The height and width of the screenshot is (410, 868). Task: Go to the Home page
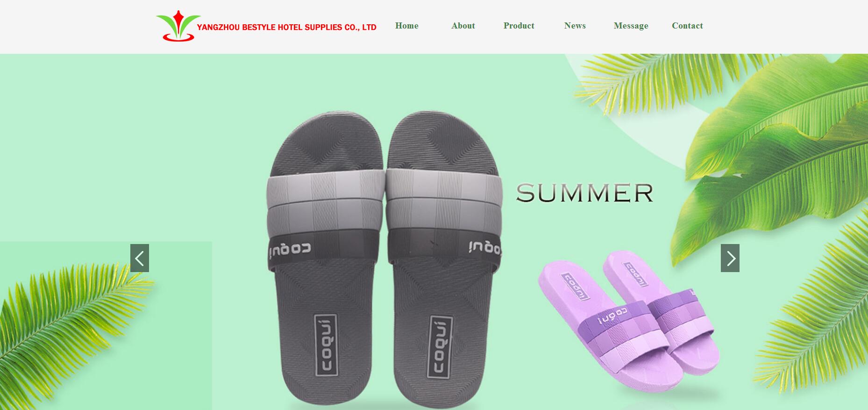[x=406, y=26]
